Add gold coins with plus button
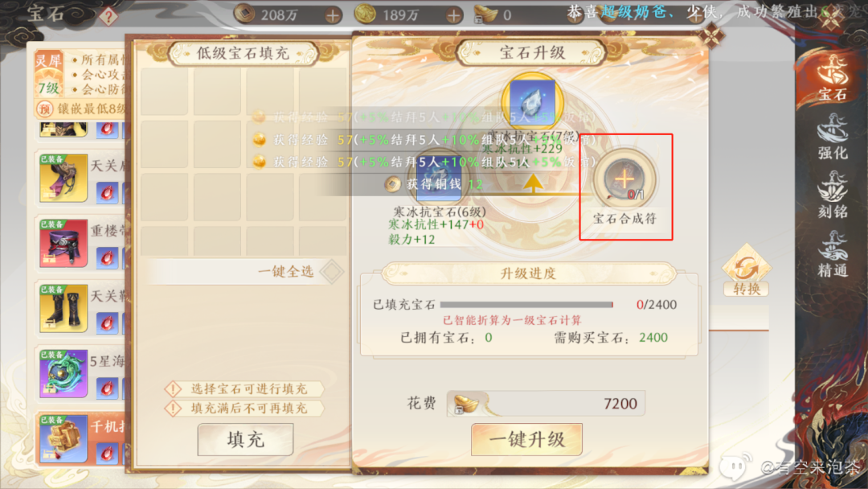This screenshot has height=489, width=868. [454, 15]
